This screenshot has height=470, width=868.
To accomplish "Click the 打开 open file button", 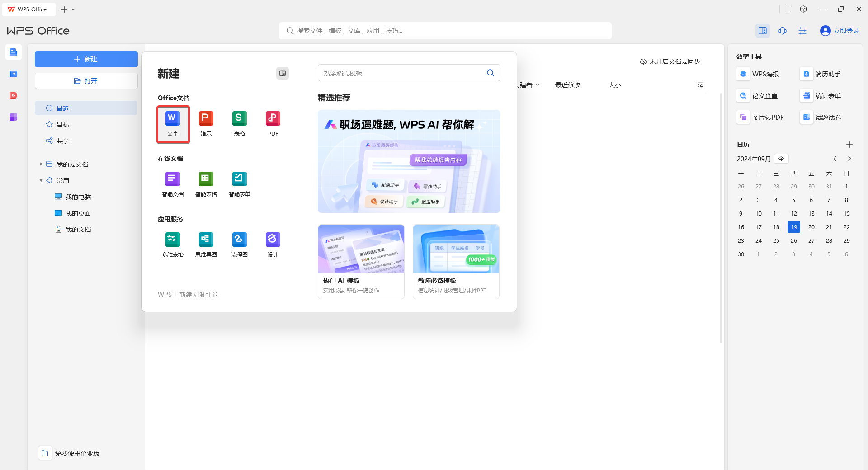I will tap(86, 81).
